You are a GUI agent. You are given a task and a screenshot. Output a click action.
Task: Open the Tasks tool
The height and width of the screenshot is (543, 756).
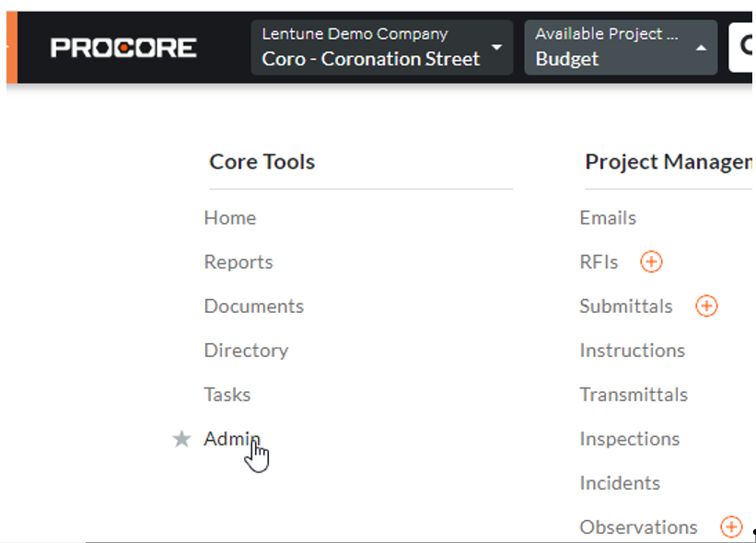point(227,395)
